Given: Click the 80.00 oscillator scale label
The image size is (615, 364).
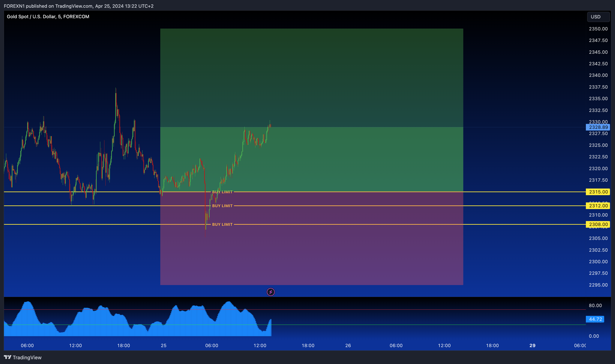Looking at the screenshot, I should [595, 305].
